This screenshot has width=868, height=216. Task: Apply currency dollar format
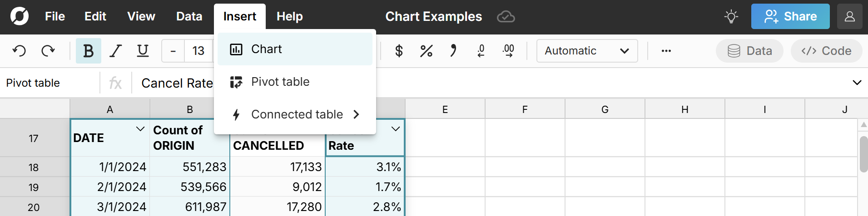[399, 51]
